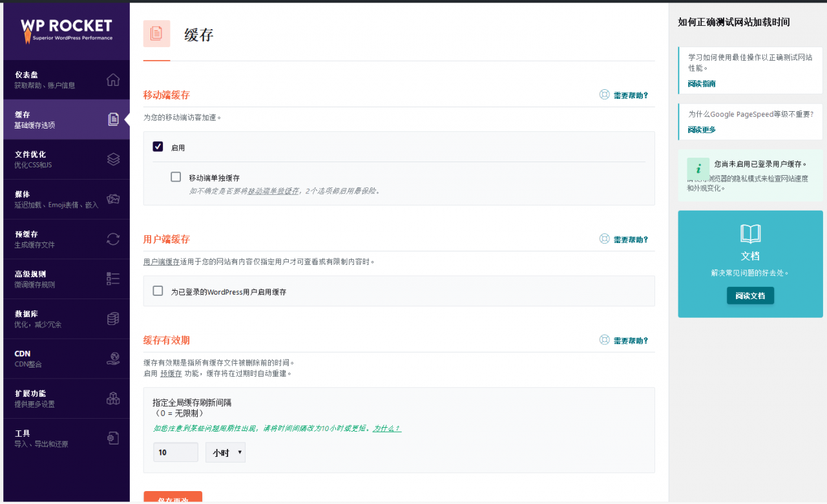Open the 扩展功能 add-ons panel
This screenshot has width=827, height=504.
click(113, 397)
